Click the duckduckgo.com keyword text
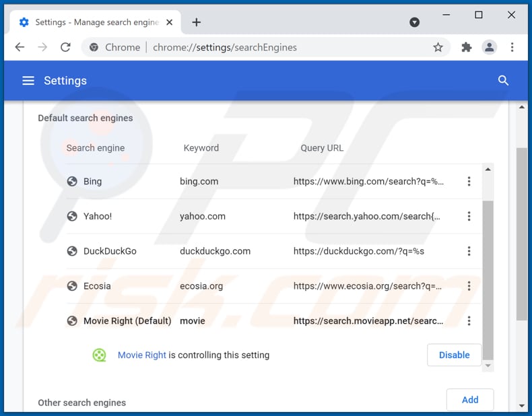This screenshot has width=532, height=416. [215, 251]
